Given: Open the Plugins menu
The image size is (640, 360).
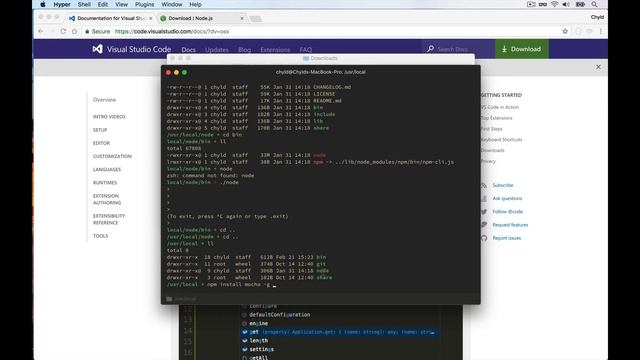Looking at the screenshot, I should (144, 4).
